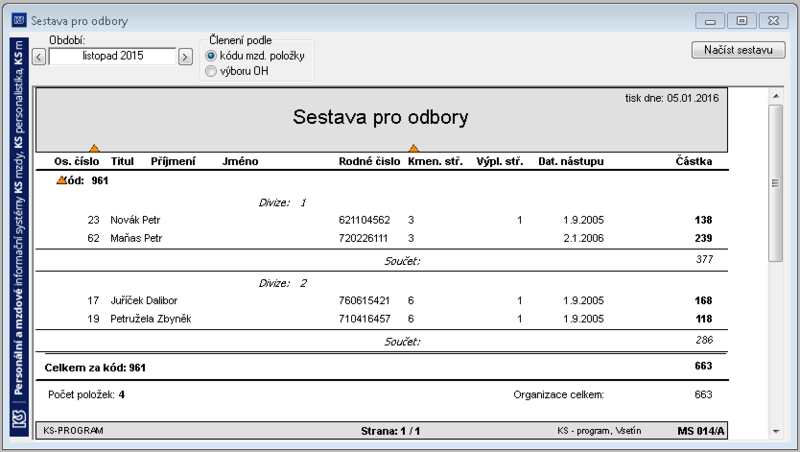Viewport: 800px width, 452px height.
Task: Click amount 138 for Novák
Action: (703, 220)
